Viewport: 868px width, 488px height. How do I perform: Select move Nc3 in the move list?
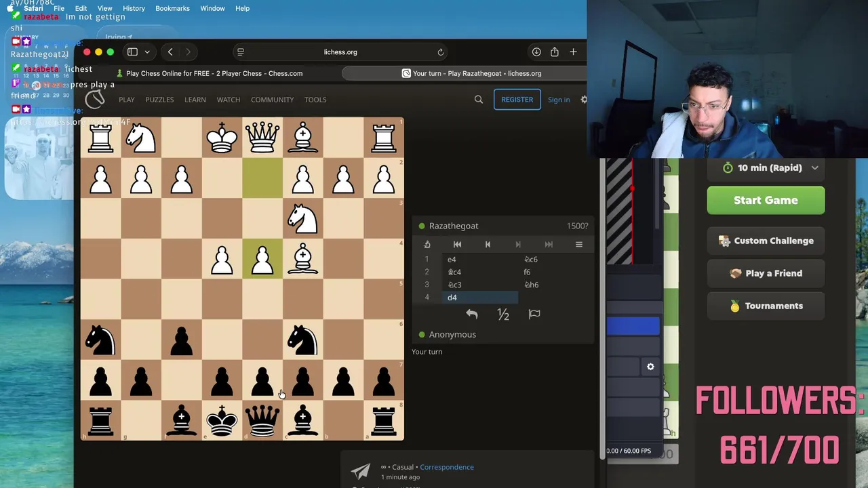click(479, 285)
